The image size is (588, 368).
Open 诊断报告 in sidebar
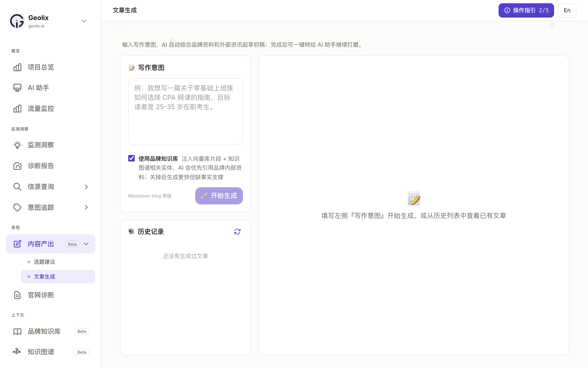pyautogui.click(x=51, y=166)
